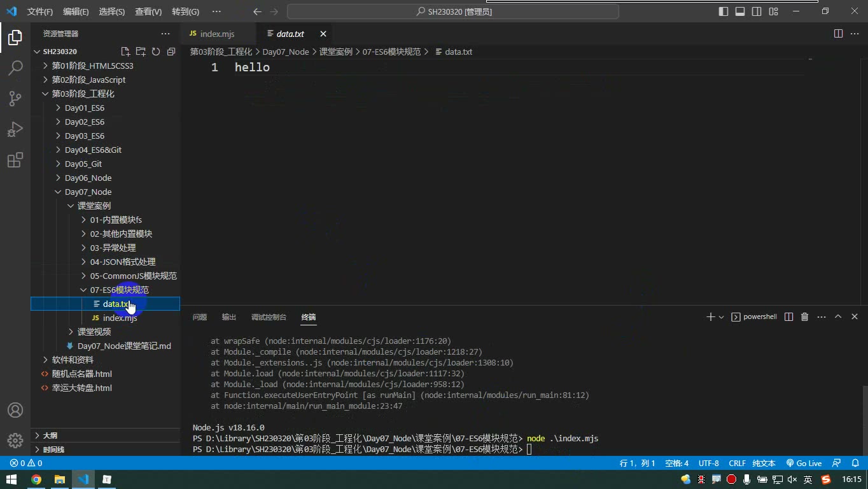The width and height of the screenshot is (868, 489).
Task: Switch to the 调试控制台 panel tab
Action: [269, 316]
